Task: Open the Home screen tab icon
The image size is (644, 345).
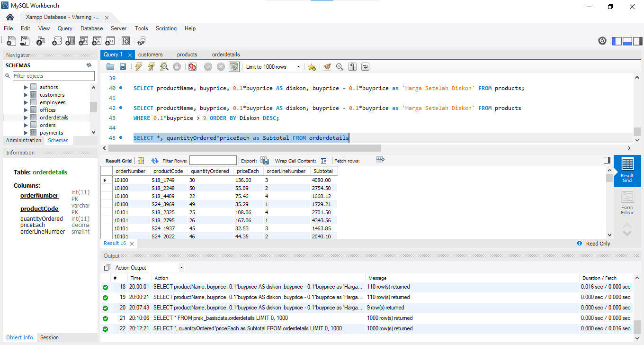Action: point(9,17)
